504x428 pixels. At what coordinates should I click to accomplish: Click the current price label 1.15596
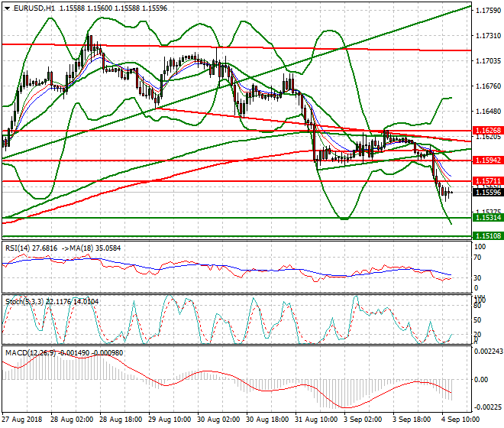pyautogui.click(x=488, y=192)
